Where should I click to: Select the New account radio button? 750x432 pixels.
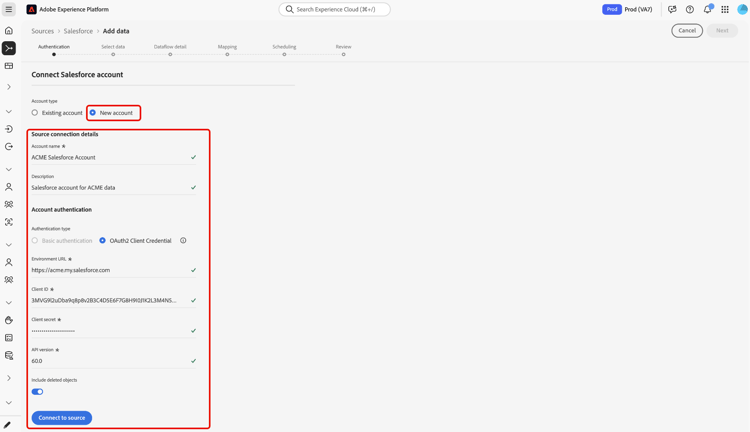pos(93,113)
